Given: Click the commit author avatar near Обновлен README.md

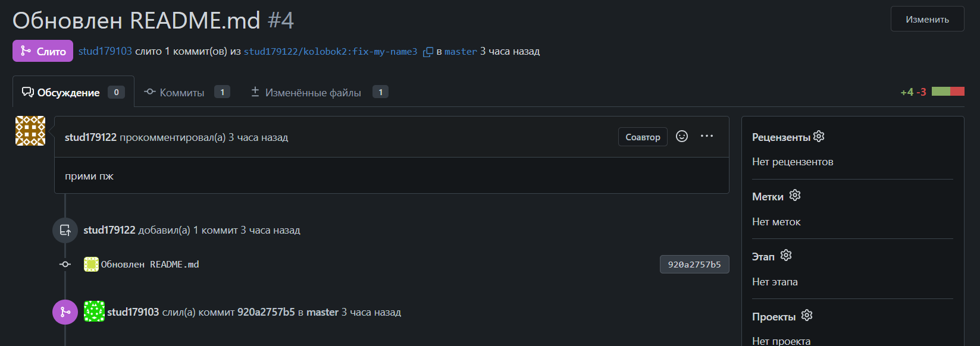Looking at the screenshot, I should [91, 265].
